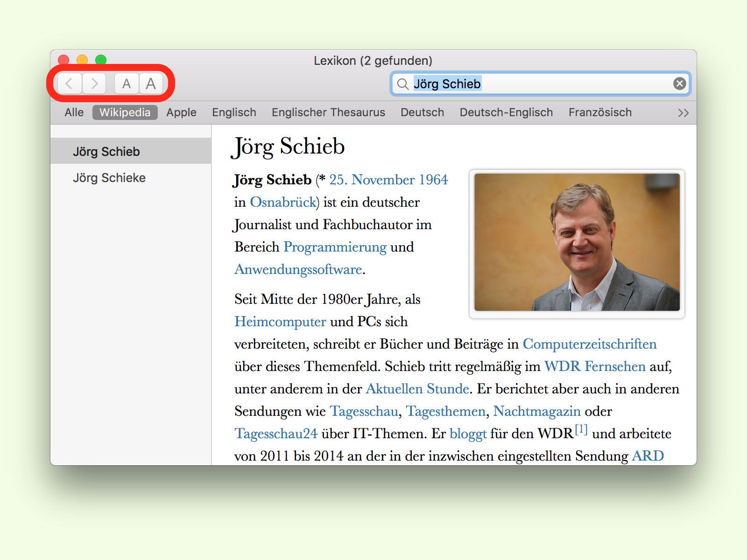Open the Englischer Thesaurus tab
This screenshot has height=560, width=747.
point(328,112)
